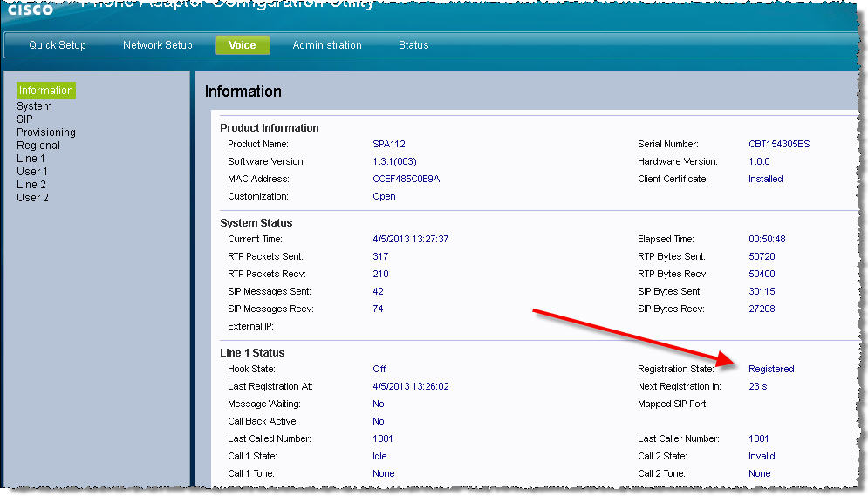Open the Status tab

click(413, 45)
